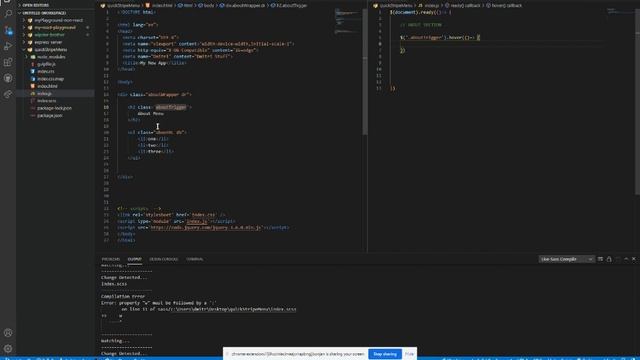The image size is (640, 360).
Task: Follow the jquery CDN URL link
Action: coord(206,227)
